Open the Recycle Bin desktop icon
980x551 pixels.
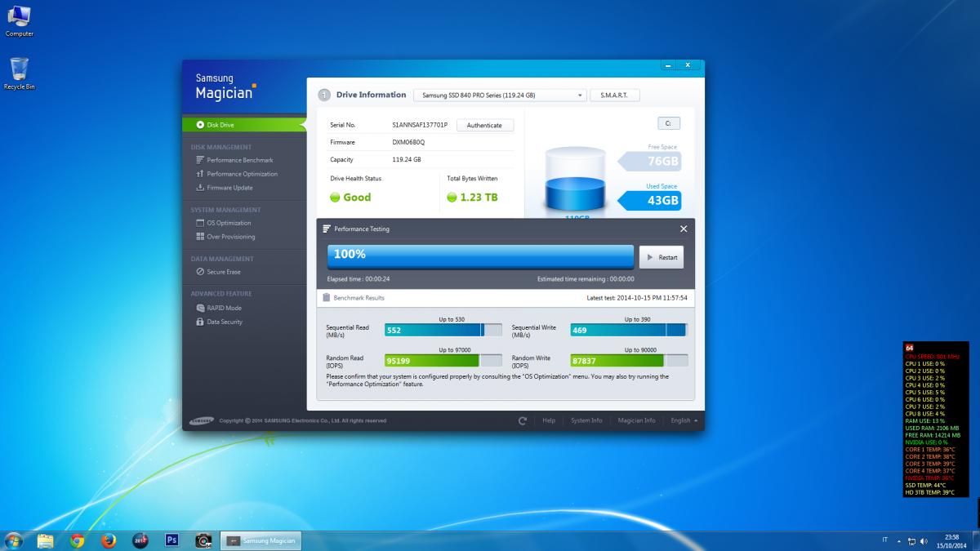[19, 73]
